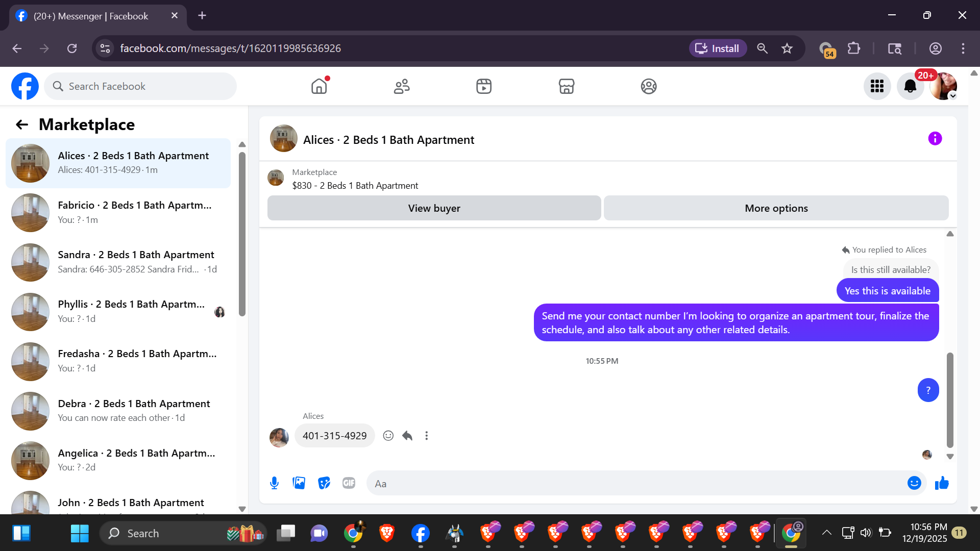React to the 401-315-4929 message with emoji
The image size is (980, 551).
(388, 436)
